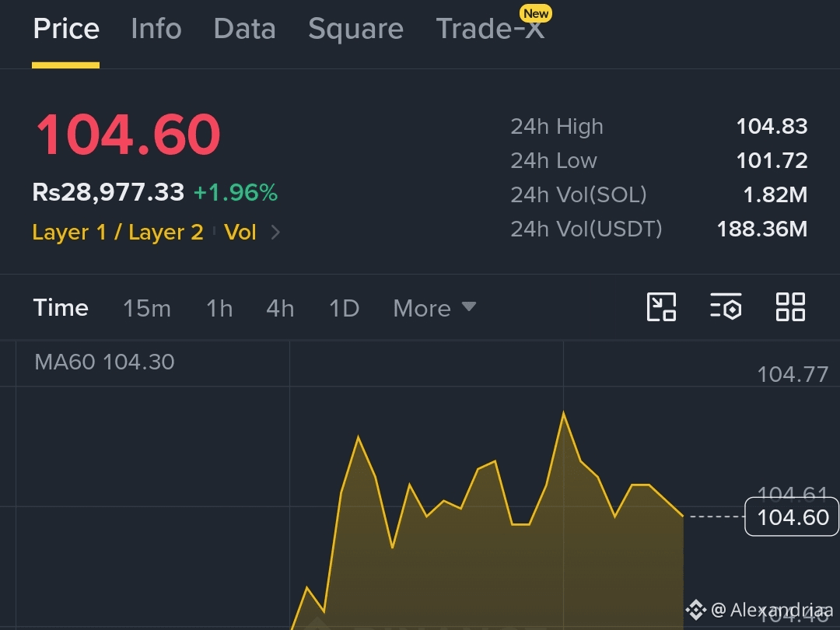Open the Trade-X tab
Viewport: 840px width, 630px height.
tap(490, 29)
